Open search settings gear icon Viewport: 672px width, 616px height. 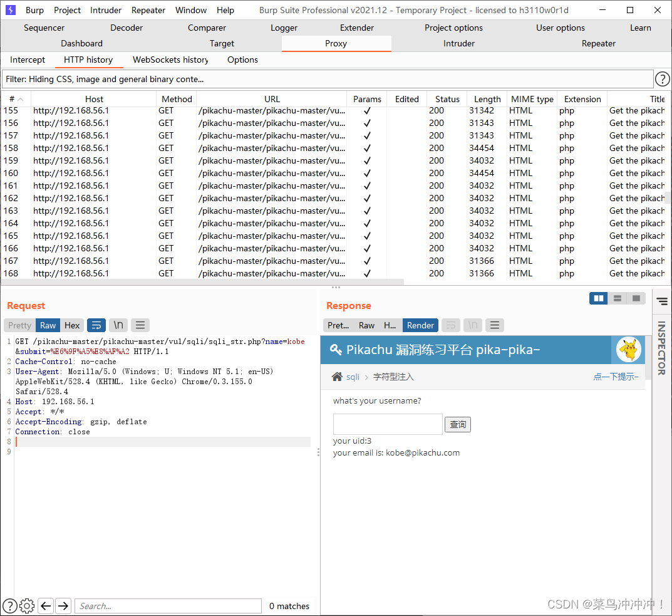(27, 606)
